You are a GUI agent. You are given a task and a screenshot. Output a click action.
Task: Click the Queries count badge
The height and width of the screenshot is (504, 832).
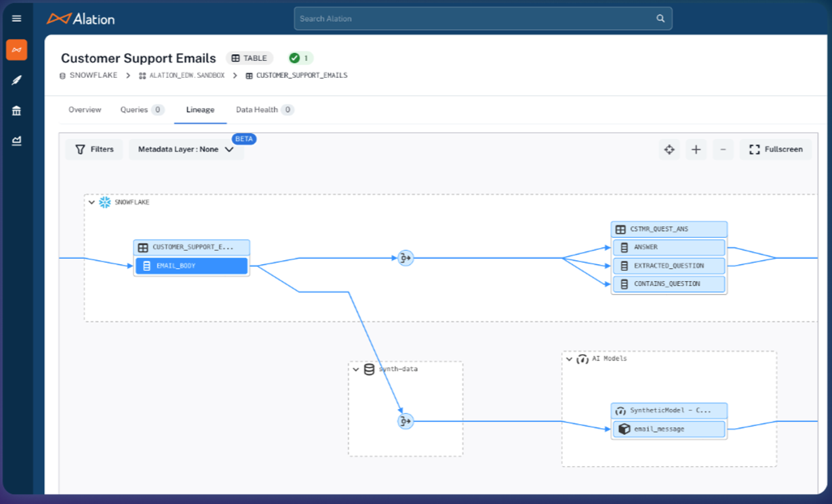click(x=157, y=110)
